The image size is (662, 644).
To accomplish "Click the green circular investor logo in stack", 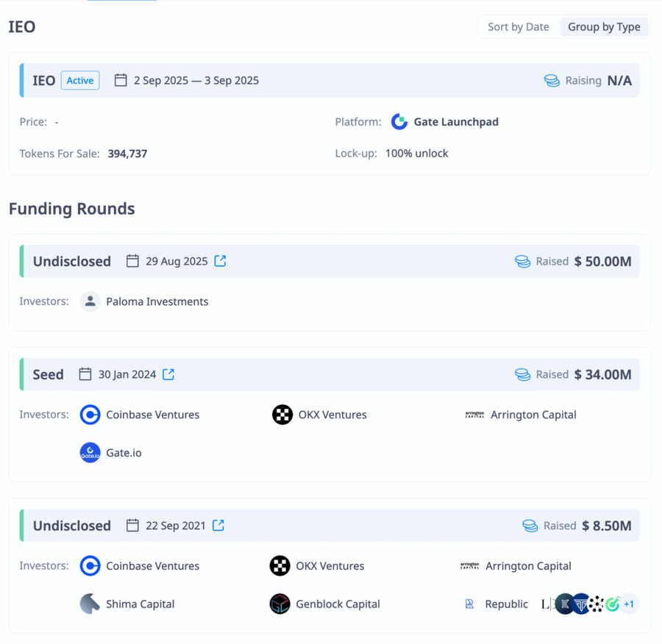I will pos(612,604).
